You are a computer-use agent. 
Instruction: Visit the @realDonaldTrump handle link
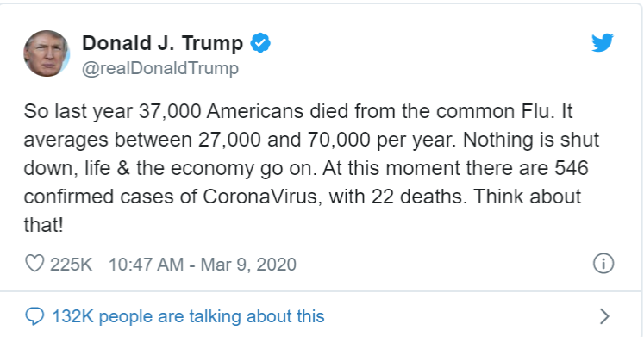[160, 68]
